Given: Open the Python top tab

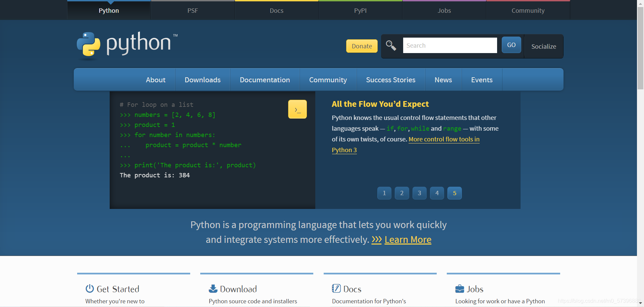Looking at the screenshot, I should pyautogui.click(x=109, y=10).
